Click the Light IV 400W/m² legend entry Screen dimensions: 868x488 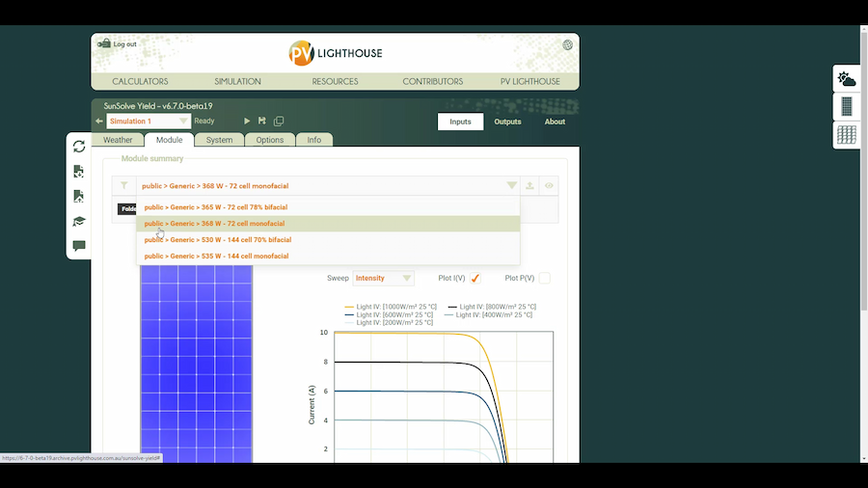click(x=488, y=314)
